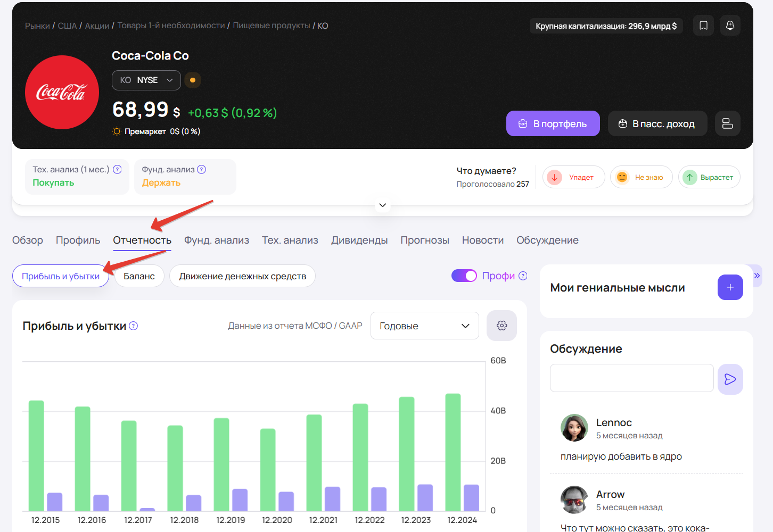Screen dimensions: 773x532
Task: Click the 12.2022 purple profit bar
Action: coord(379,499)
